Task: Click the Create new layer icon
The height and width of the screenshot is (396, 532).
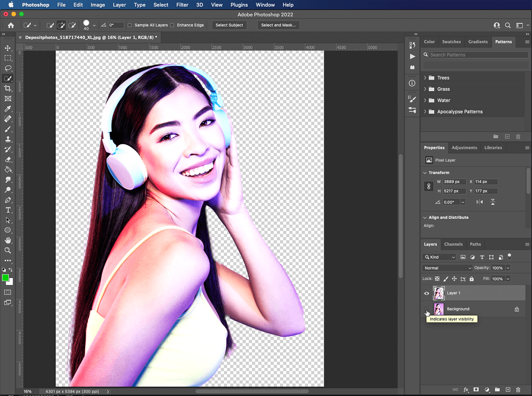Action: click(508, 390)
